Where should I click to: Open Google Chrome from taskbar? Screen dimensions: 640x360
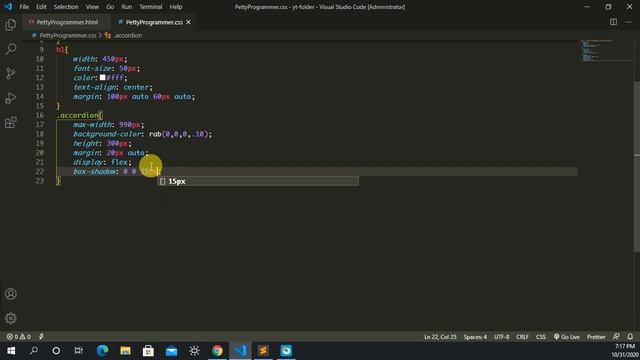pyautogui.click(x=217, y=351)
